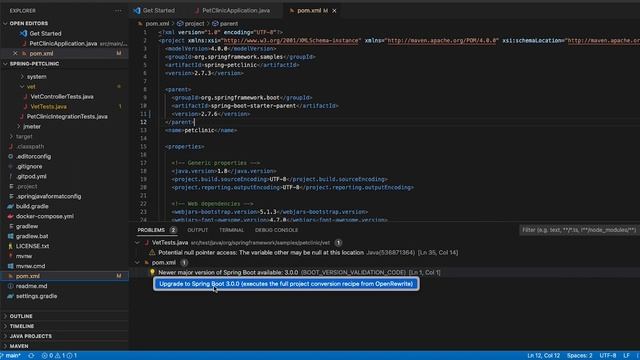The image size is (640, 360).
Task: Open settings.gradle file
Action: tap(36, 296)
